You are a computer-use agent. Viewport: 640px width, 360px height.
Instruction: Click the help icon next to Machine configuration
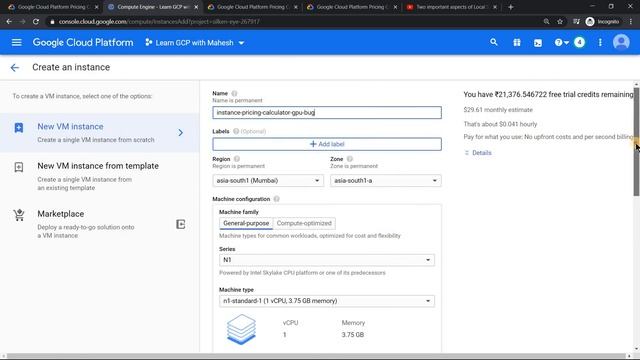[x=276, y=199]
